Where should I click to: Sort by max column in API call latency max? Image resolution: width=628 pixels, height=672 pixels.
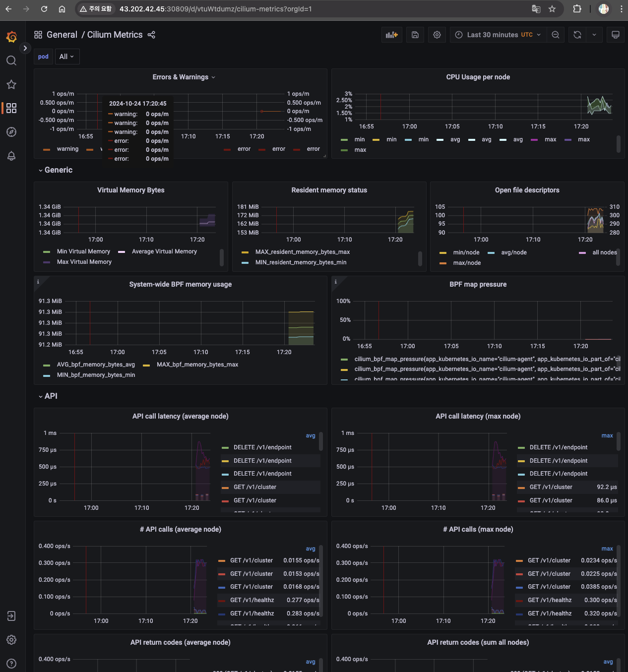click(x=607, y=435)
